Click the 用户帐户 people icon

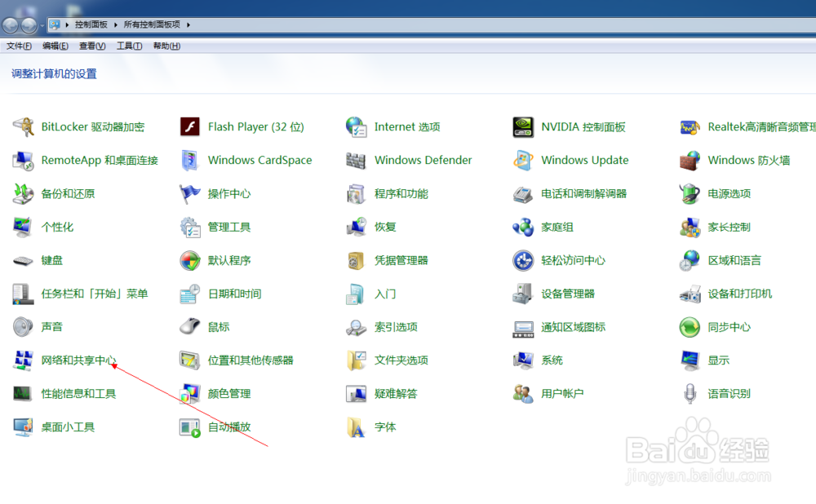pyautogui.click(x=523, y=394)
